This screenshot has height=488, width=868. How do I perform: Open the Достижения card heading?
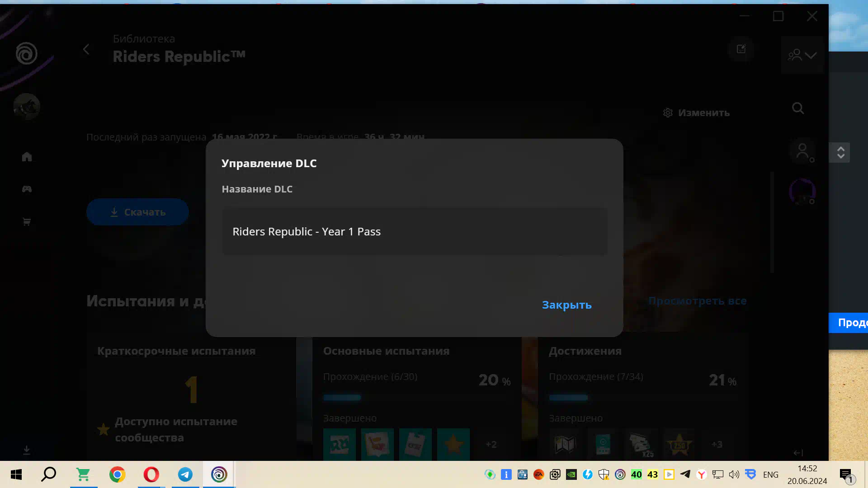tap(585, 351)
